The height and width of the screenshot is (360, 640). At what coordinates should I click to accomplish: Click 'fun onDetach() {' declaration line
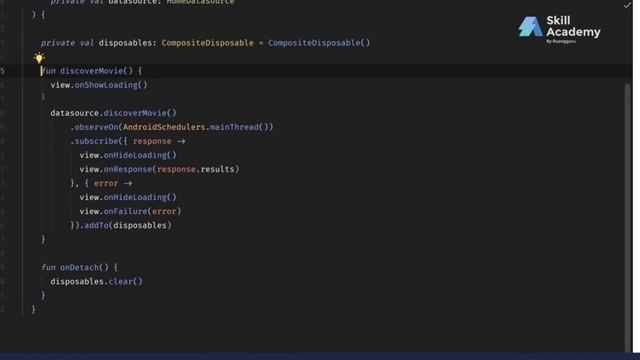[79, 267]
